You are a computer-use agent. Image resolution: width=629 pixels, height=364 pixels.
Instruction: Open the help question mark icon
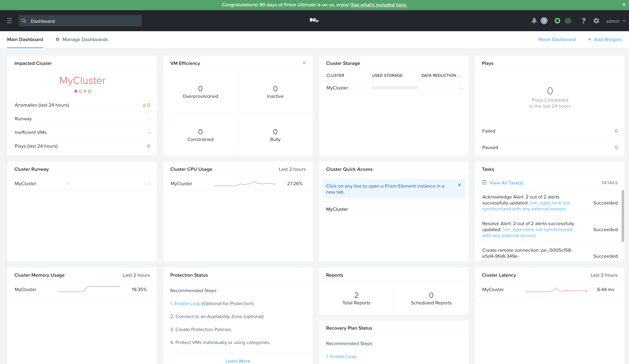pos(584,21)
